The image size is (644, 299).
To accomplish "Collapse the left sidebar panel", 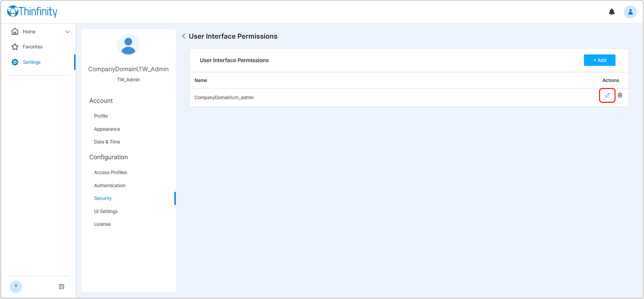I will pos(62,287).
